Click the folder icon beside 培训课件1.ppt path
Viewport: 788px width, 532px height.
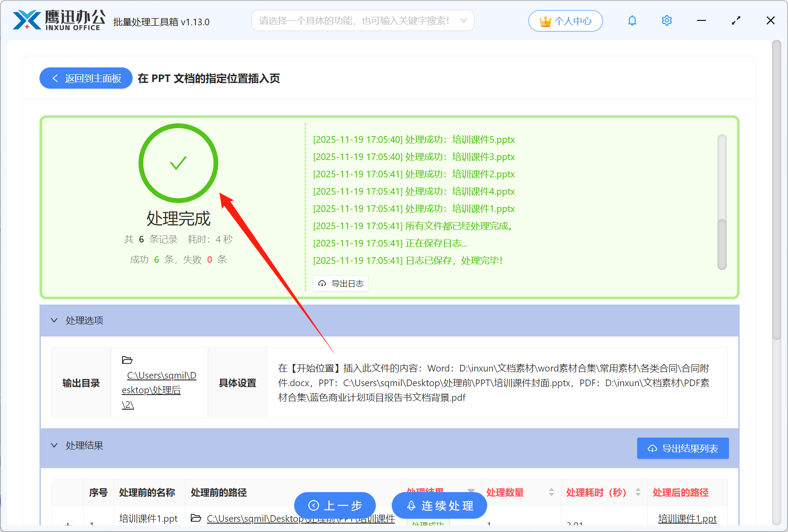coord(197,518)
